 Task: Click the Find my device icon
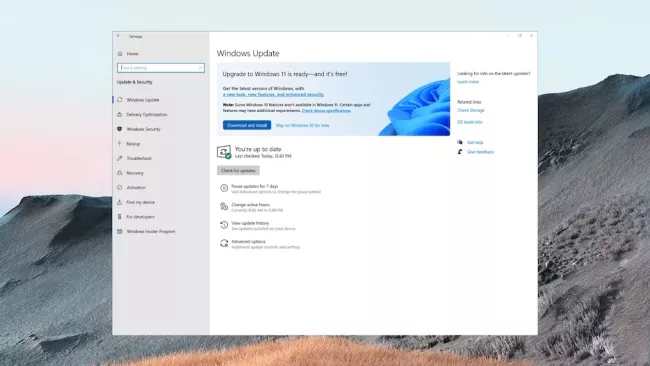(120, 202)
